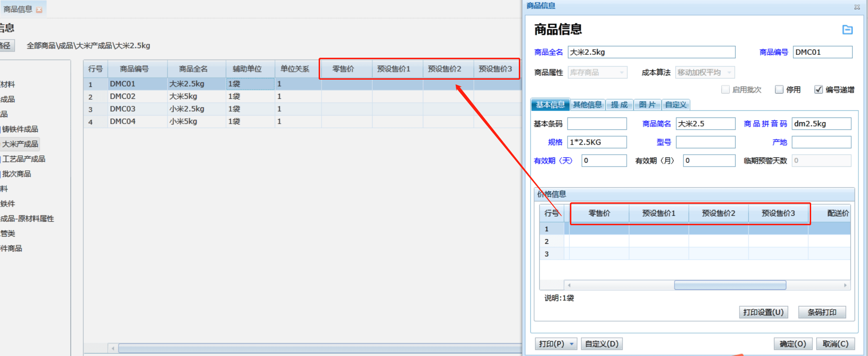Screen dimensions: 868x356
Task: Click the 自定义(D) button
Action: pos(602,344)
